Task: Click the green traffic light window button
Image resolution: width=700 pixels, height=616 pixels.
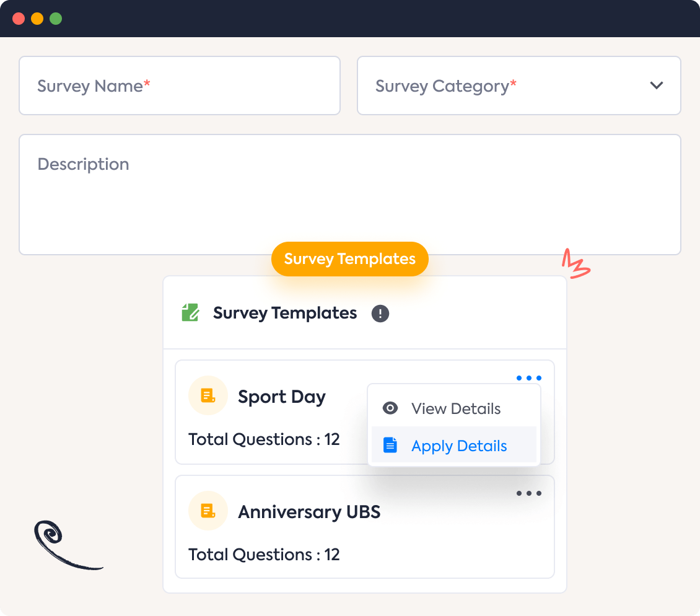Action: coord(56,19)
